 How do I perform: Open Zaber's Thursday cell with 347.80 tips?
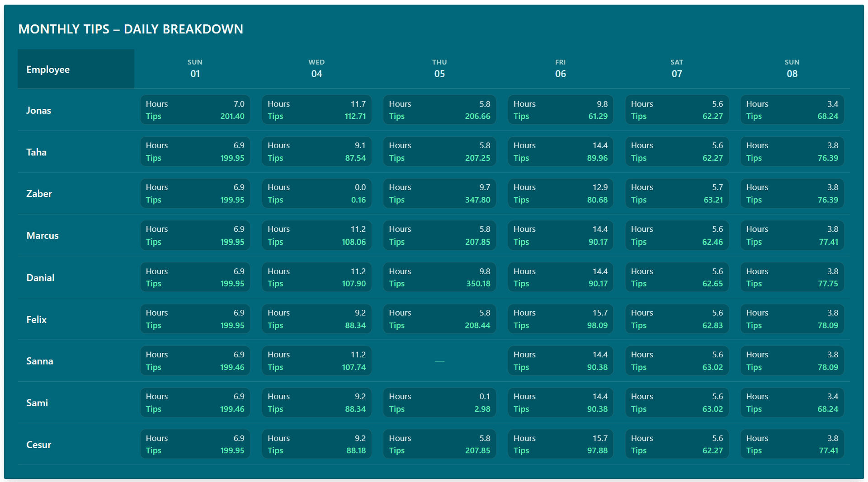(439, 193)
